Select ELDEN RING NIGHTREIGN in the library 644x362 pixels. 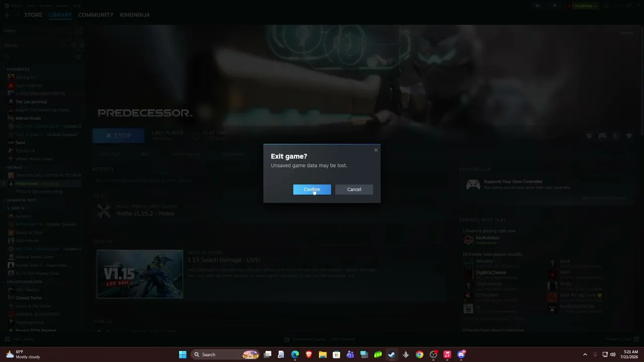(x=40, y=94)
